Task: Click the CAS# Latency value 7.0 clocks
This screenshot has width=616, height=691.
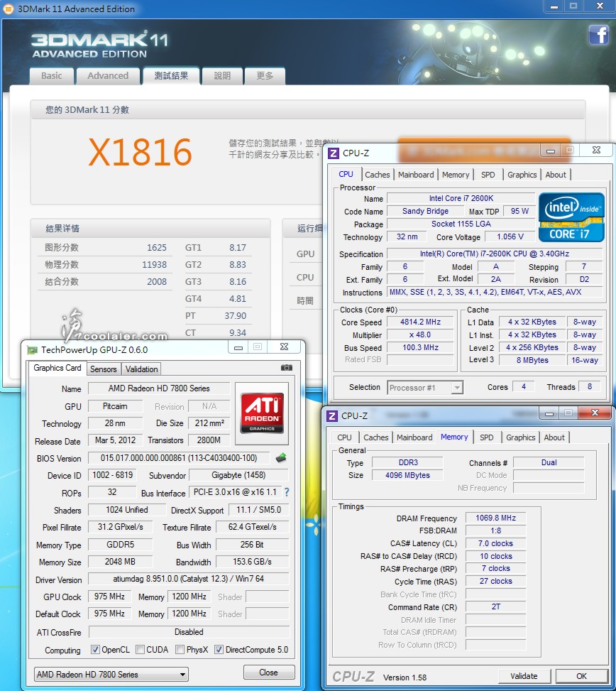Action: tap(496, 543)
